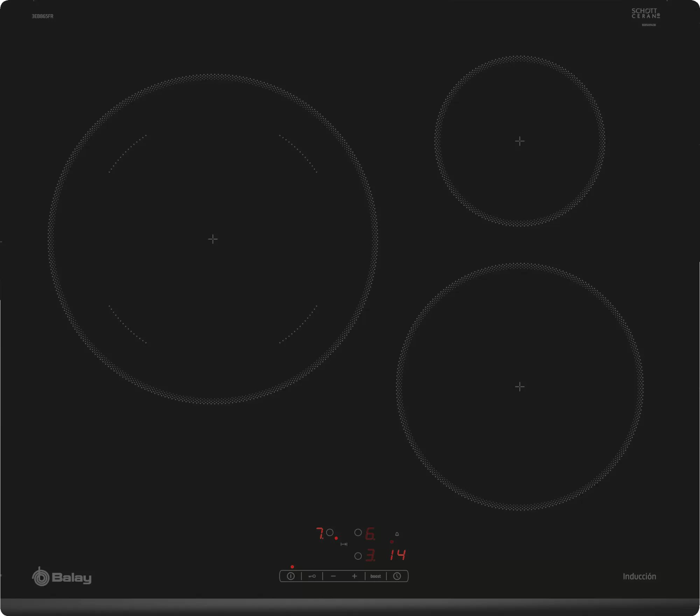Click the Inducción label
The height and width of the screenshot is (616, 700).
[639, 576]
